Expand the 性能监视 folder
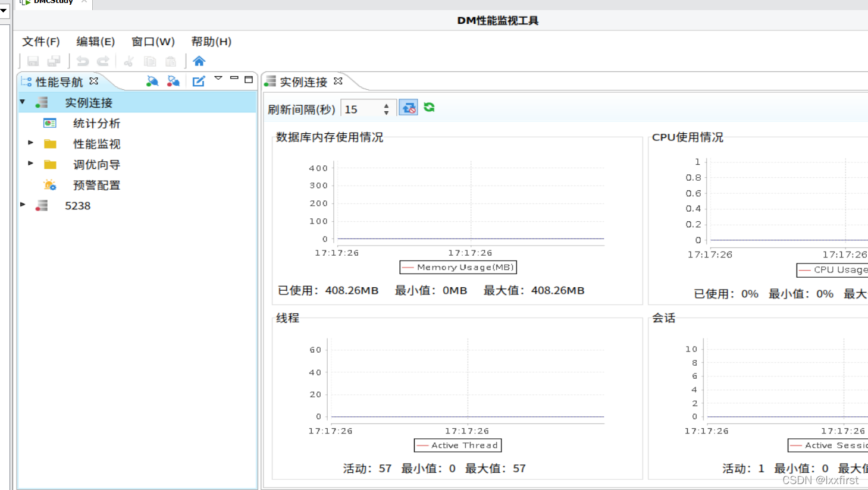Screen dimensions: 868x490 31,143
